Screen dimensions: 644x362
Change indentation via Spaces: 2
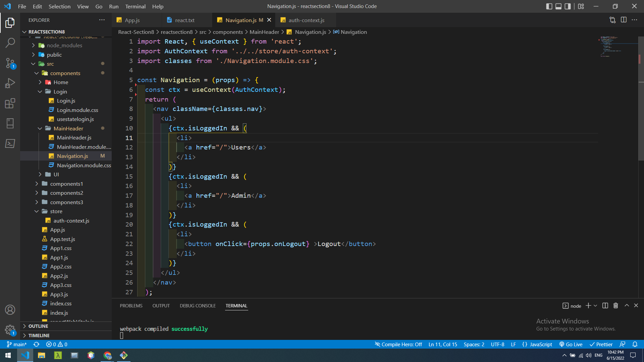(474, 344)
